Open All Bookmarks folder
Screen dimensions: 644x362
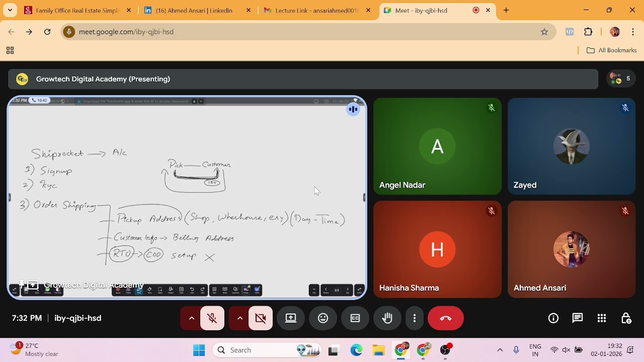(612, 50)
